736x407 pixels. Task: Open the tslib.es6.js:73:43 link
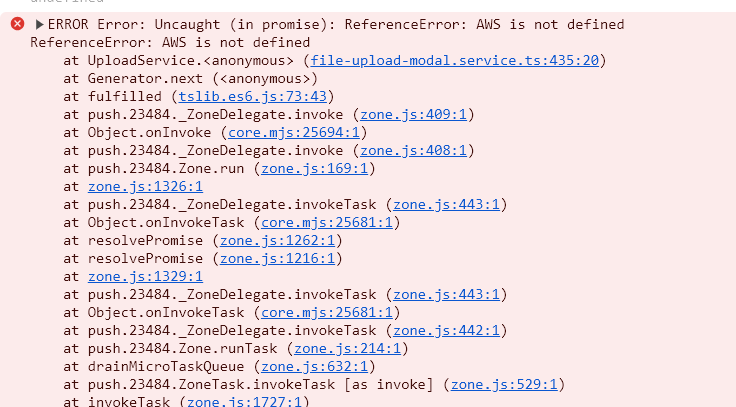pos(253,97)
